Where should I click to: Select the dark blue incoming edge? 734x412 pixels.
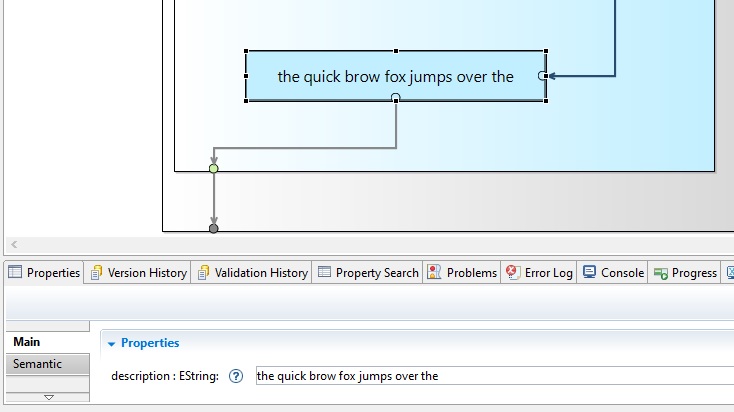pyautogui.click(x=615, y=37)
